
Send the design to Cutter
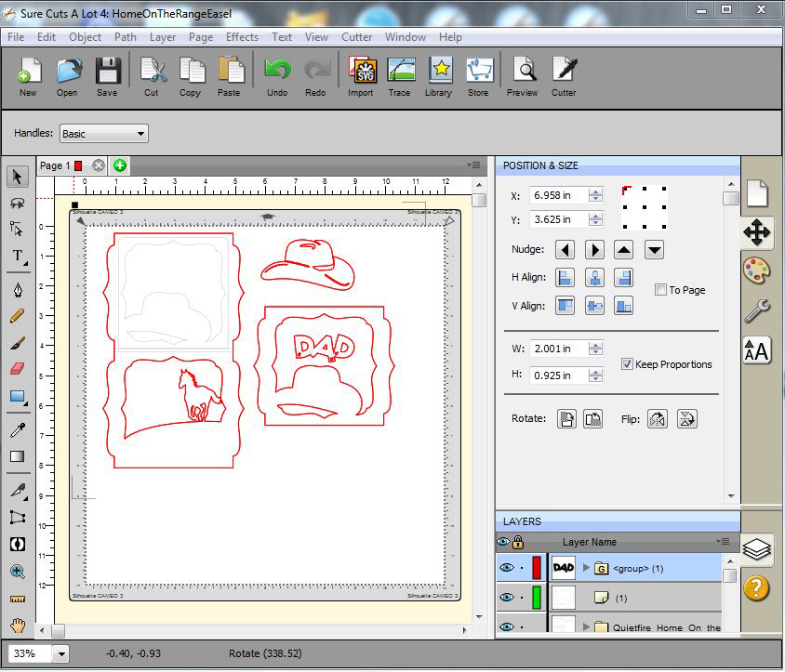(564, 76)
